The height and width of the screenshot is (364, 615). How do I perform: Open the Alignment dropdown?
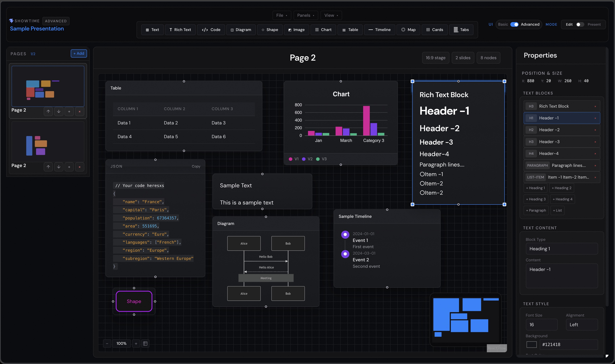(x=582, y=324)
